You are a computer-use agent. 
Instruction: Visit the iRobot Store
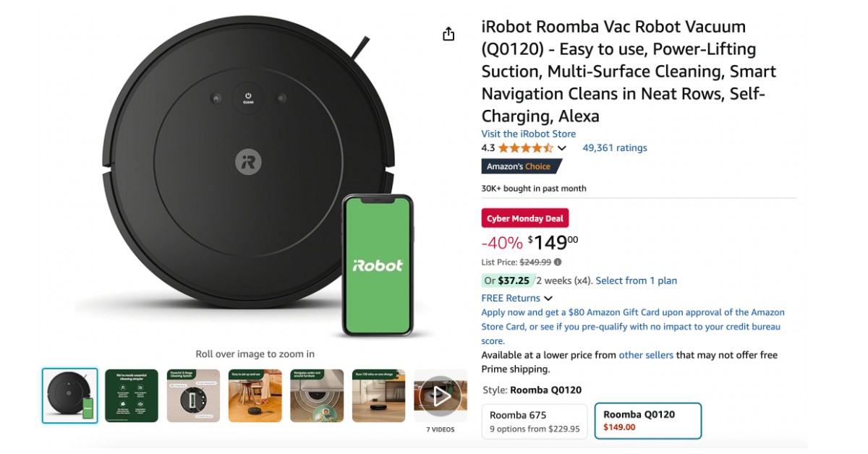pos(528,133)
